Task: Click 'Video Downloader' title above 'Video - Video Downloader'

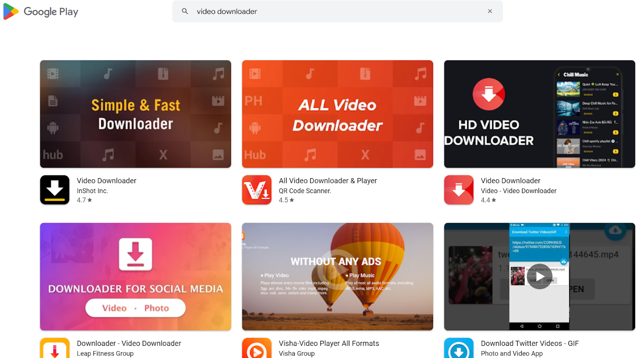Action: [x=511, y=181]
